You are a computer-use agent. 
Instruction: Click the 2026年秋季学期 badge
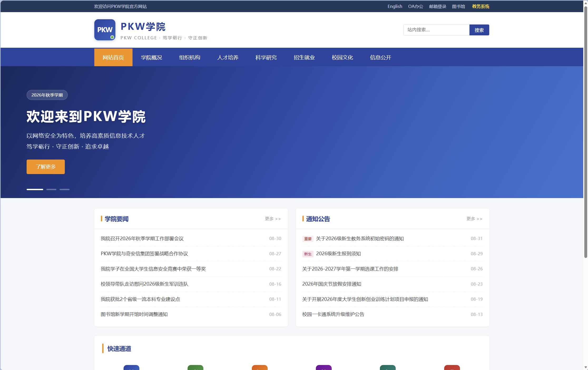pos(47,95)
